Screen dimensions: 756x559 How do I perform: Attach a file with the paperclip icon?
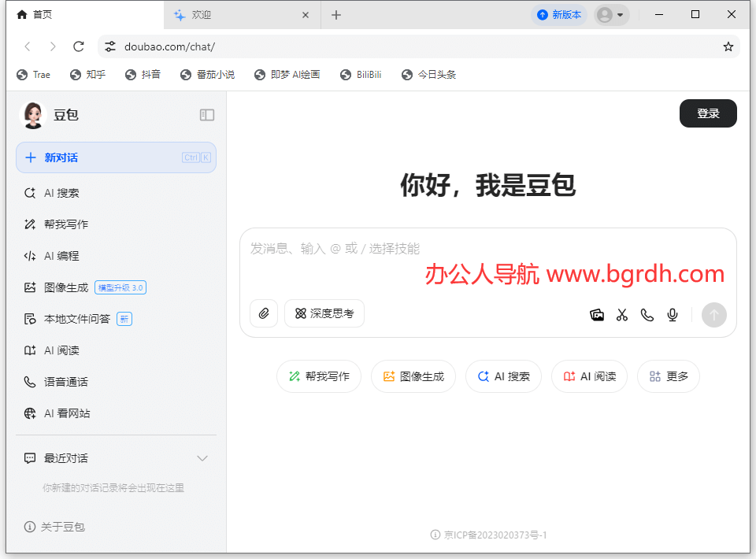point(264,313)
